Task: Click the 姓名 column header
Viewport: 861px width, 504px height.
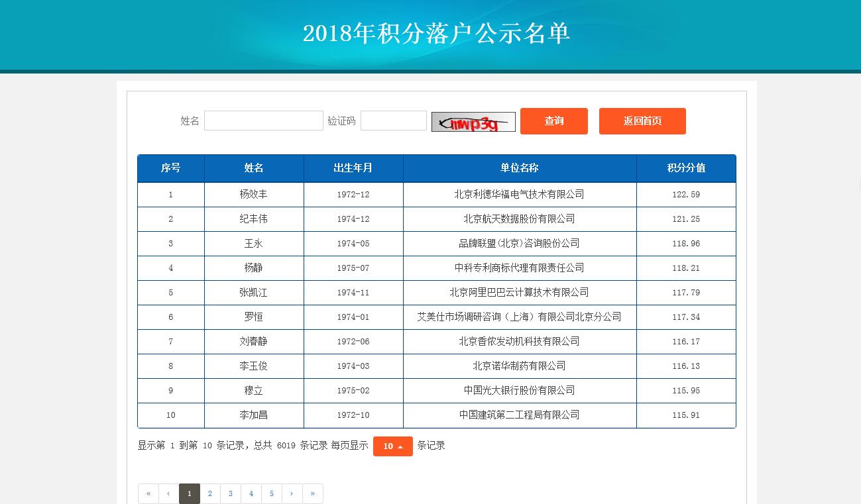Action: pyautogui.click(x=254, y=168)
